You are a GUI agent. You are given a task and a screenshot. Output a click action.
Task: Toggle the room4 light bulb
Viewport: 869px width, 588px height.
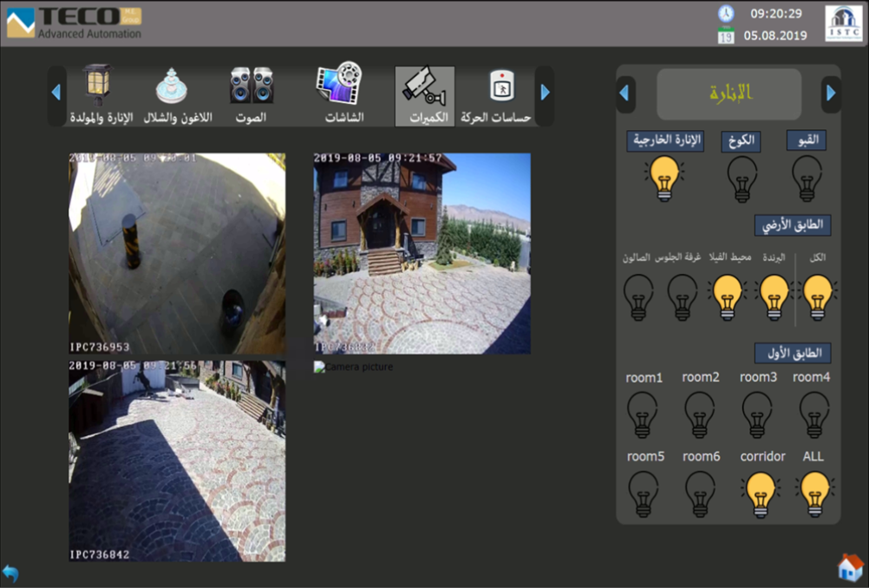[813, 415]
